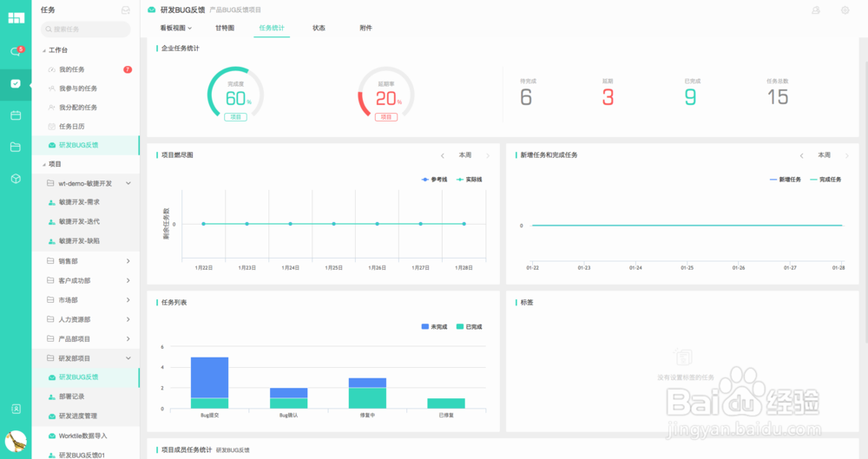
Task: Go to previous week in 新增任务和完成任务
Action: click(x=801, y=155)
